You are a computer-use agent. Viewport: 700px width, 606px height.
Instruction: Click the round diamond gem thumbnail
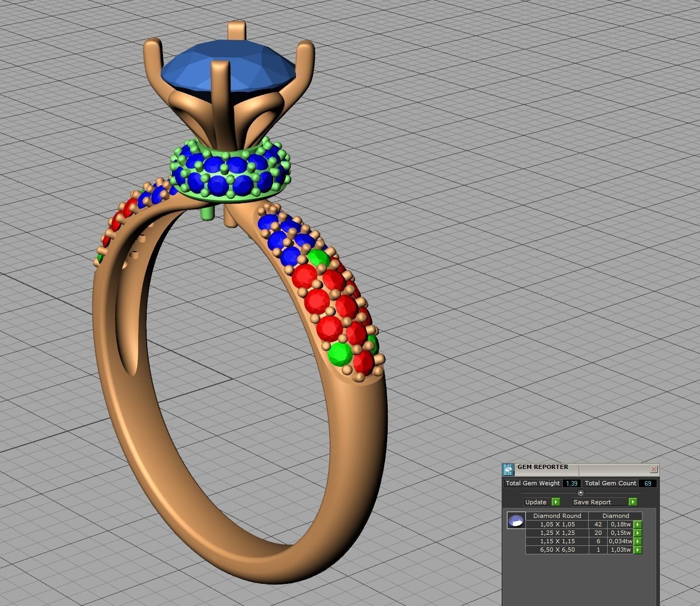[516, 521]
